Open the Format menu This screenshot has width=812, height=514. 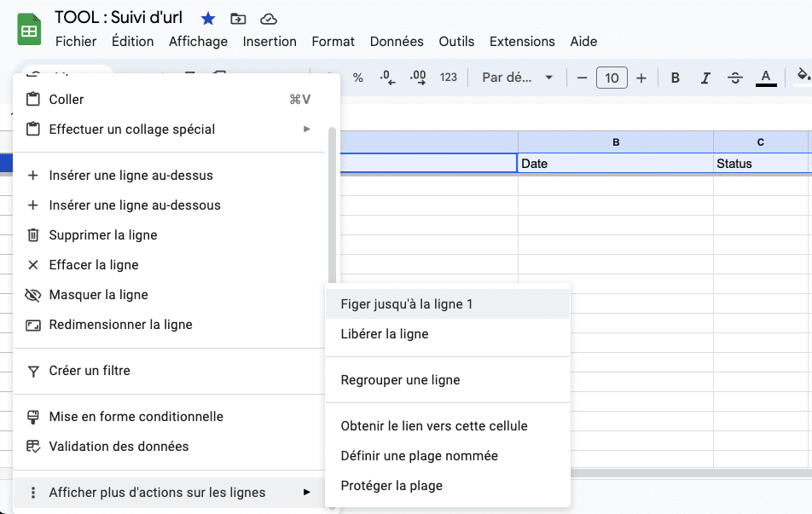(333, 42)
